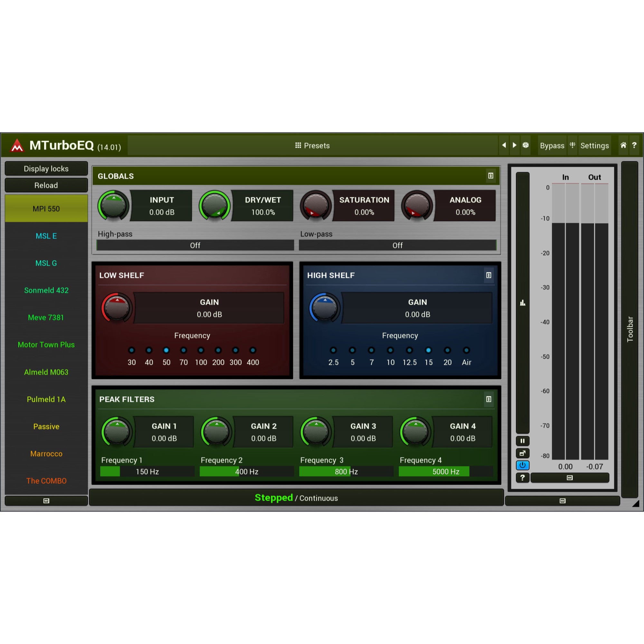Viewport: 644px width, 644px height.
Task: Switch to the MSL E model
Action: click(x=46, y=236)
